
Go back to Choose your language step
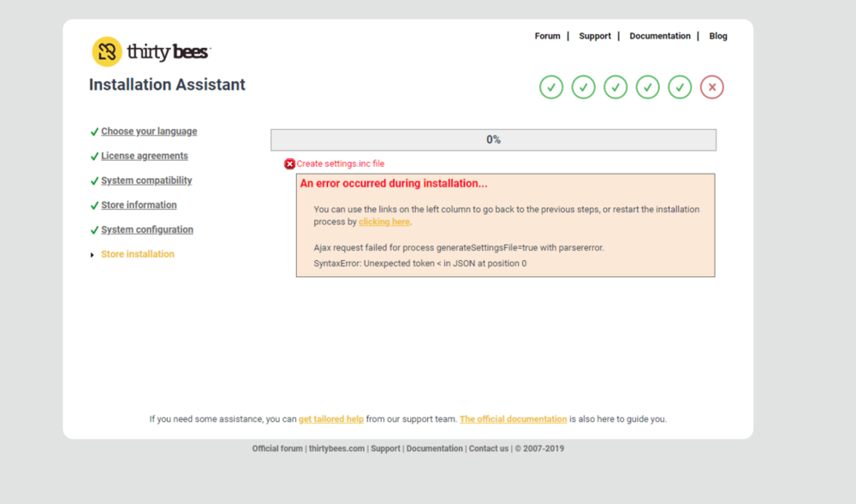pos(149,132)
